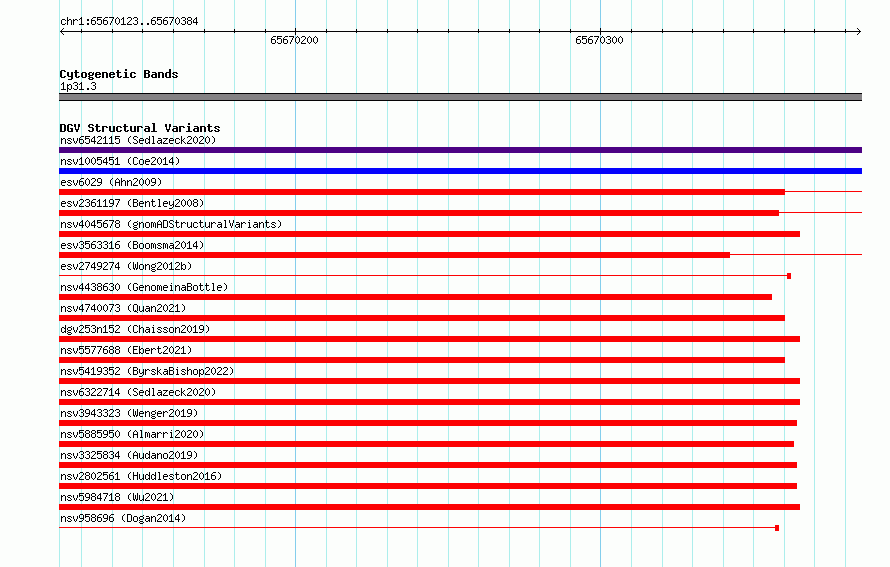Click nsv5885950 (Almarri2020) label
This screenshot has height=567, width=890.
click(132, 434)
